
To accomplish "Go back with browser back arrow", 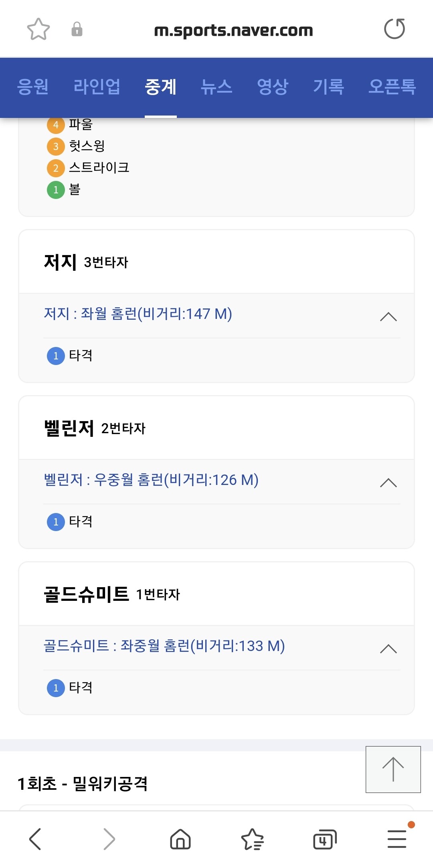I will coord(35,839).
